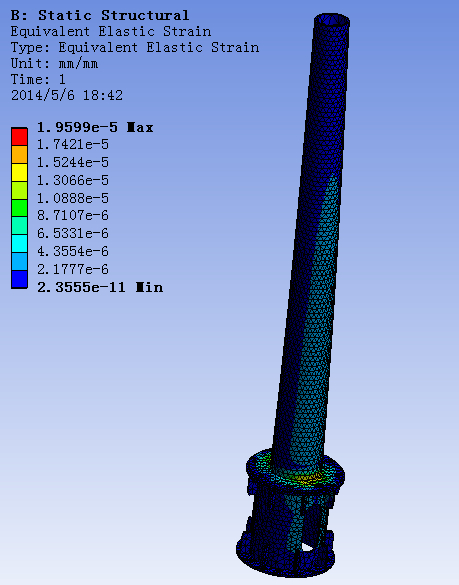Select the '6.5331e-6' legend value
This screenshot has height=585, width=459.
pyautogui.click(x=73, y=233)
